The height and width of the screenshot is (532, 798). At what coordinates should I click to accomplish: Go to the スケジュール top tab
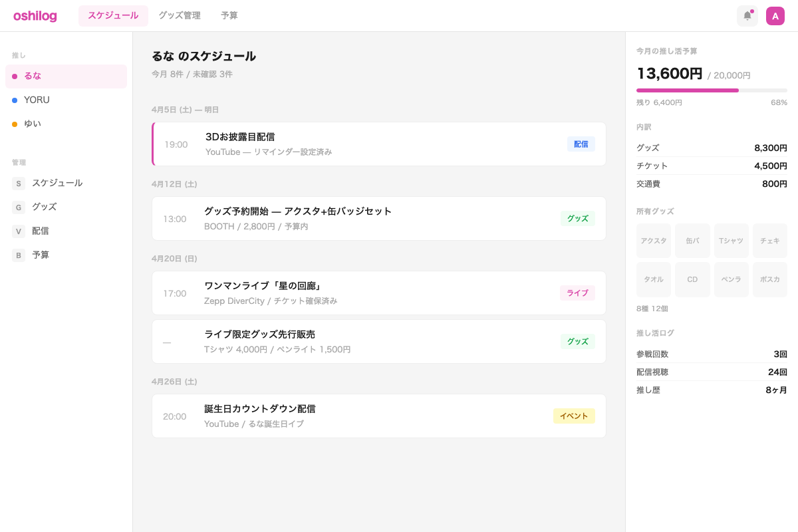pos(113,15)
